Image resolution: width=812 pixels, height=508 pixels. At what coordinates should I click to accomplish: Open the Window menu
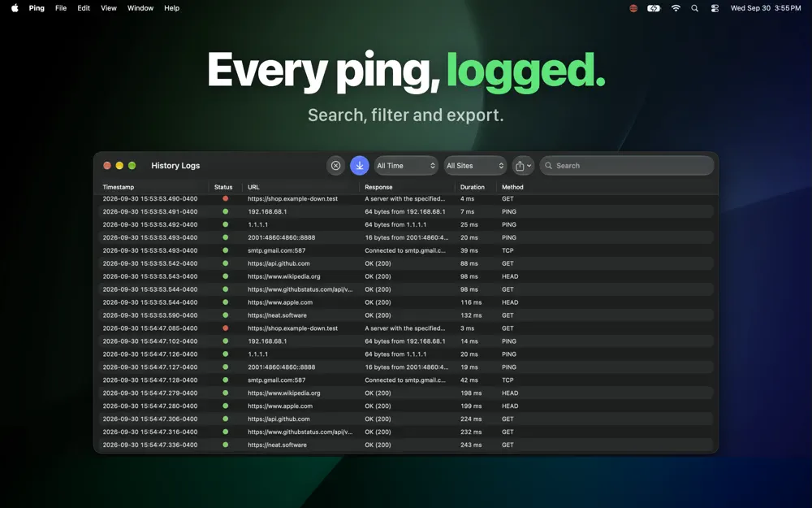pos(140,8)
